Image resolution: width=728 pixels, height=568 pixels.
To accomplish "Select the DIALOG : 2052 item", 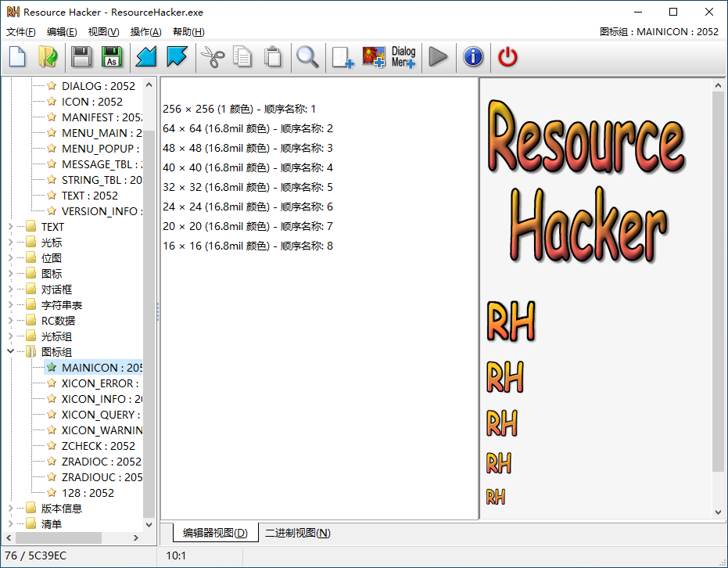I will (91, 86).
